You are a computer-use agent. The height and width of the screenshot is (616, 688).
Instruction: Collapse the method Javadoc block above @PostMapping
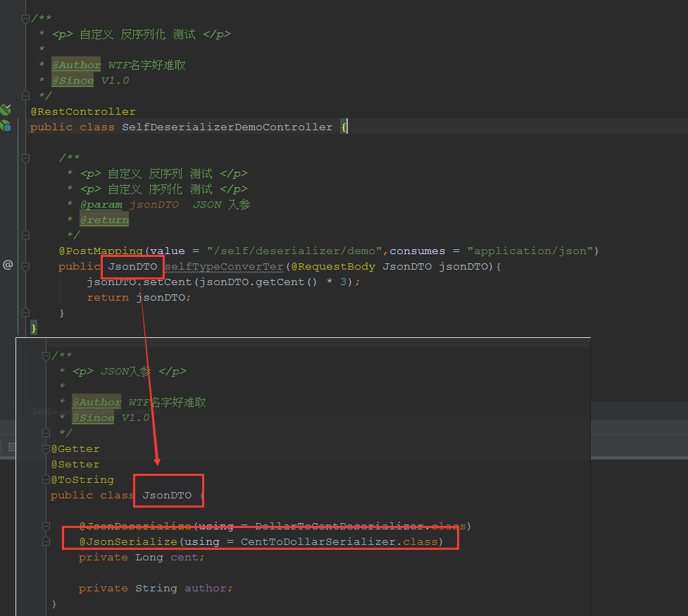[x=25, y=158]
